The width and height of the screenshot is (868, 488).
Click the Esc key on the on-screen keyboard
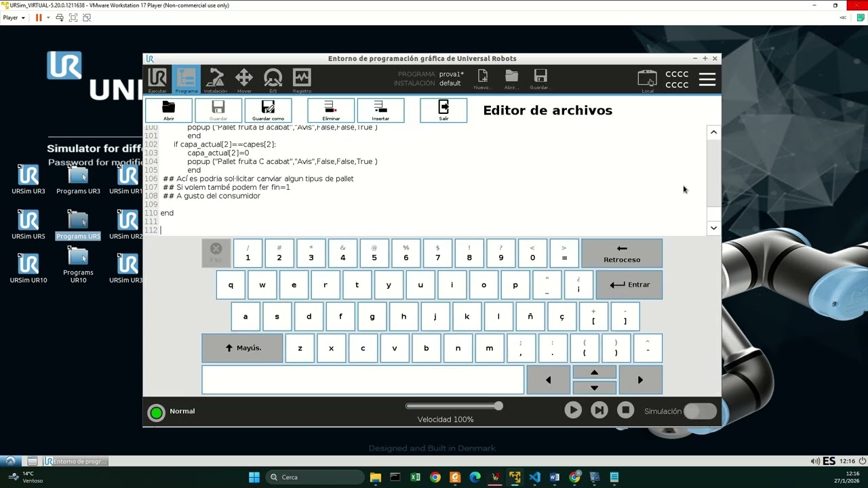[216, 253]
